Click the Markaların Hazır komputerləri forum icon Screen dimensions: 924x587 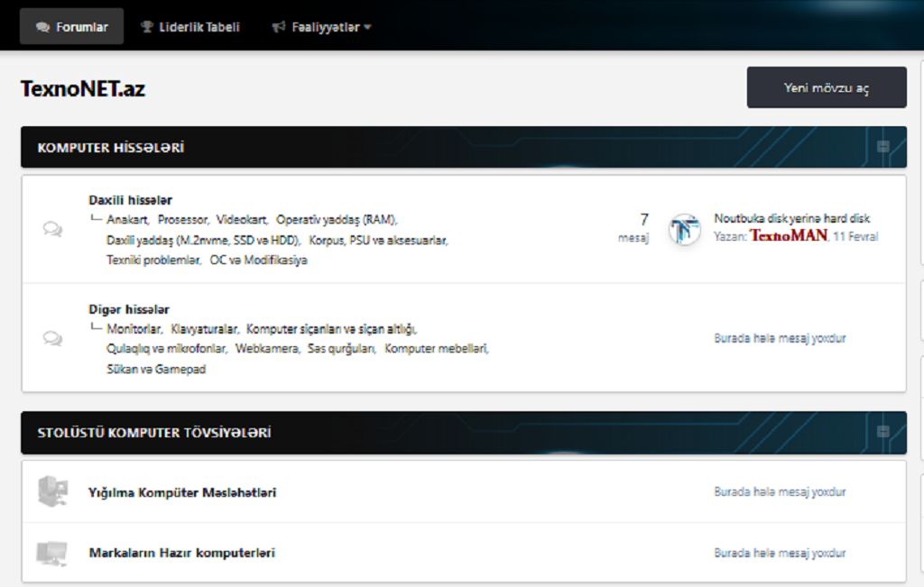point(51,554)
